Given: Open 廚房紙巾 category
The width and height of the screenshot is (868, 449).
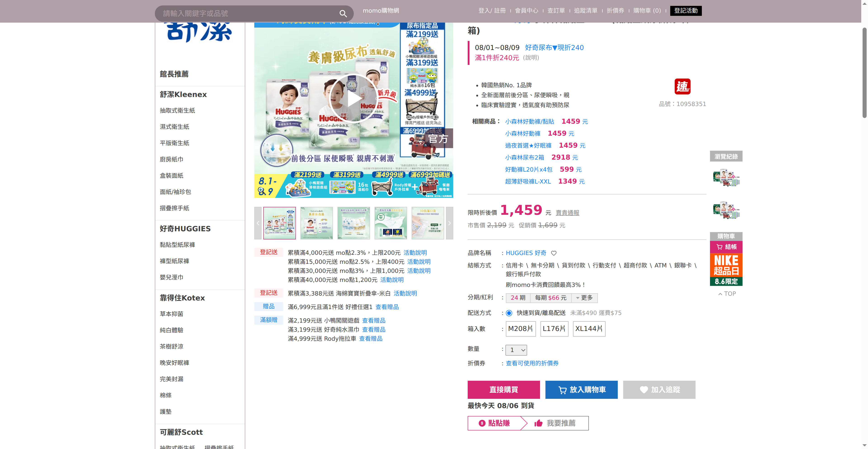Looking at the screenshot, I should [x=172, y=159].
